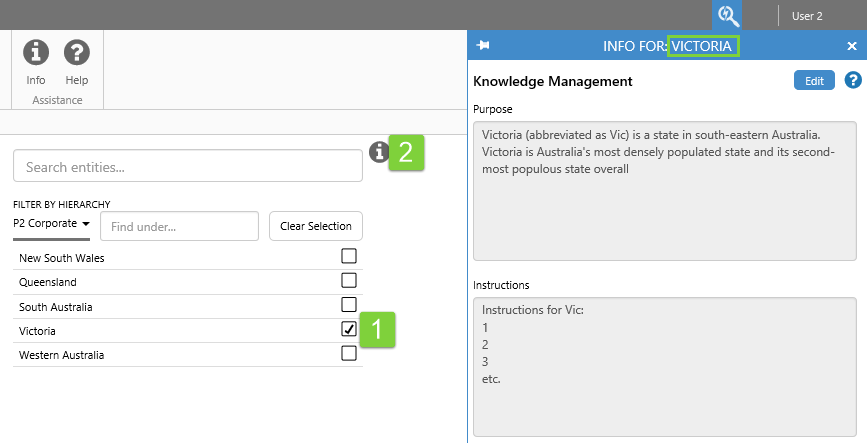
Task: Pin the Info panel with pushpin icon
Action: 483,46
